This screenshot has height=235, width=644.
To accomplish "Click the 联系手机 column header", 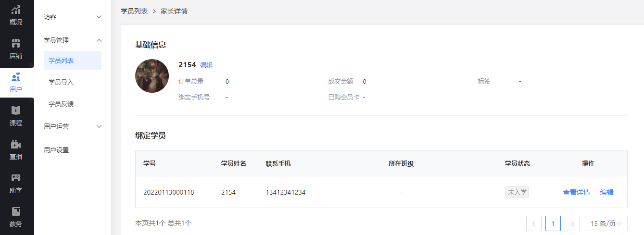I will (278, 163).
